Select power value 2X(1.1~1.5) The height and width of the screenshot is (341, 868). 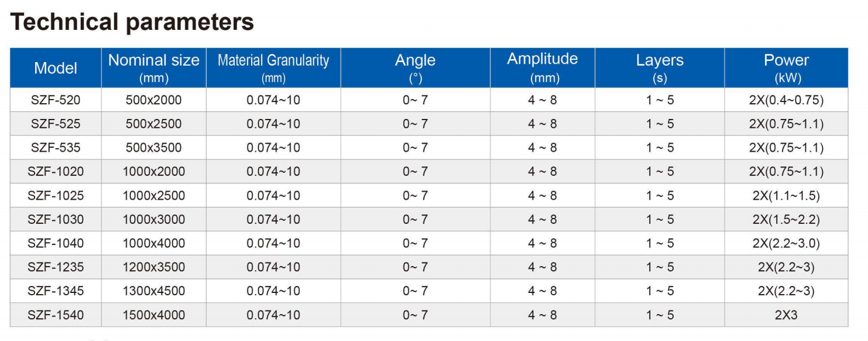tap(787, 196)
